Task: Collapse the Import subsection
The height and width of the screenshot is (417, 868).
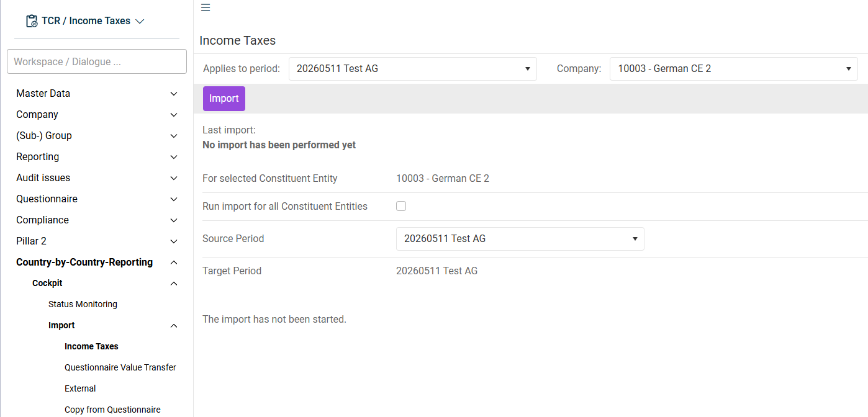Action: point(113,326)
